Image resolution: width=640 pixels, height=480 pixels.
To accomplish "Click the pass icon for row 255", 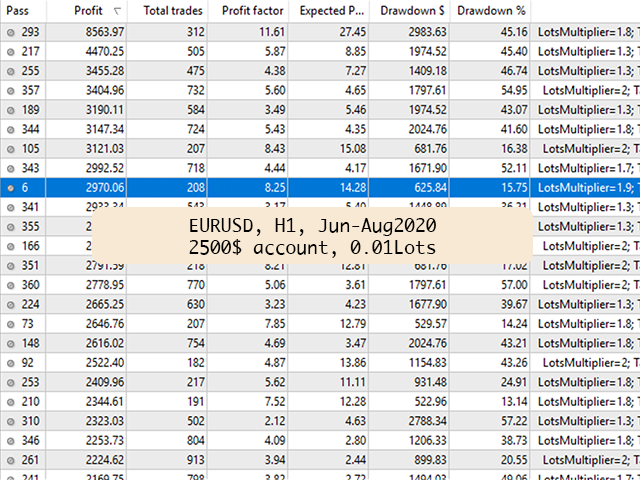I will pos(11,71).
